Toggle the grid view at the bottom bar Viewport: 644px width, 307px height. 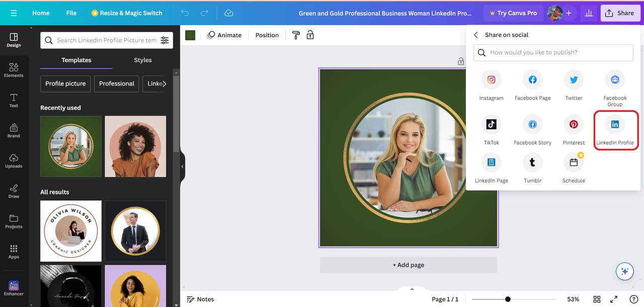point(597,299)
